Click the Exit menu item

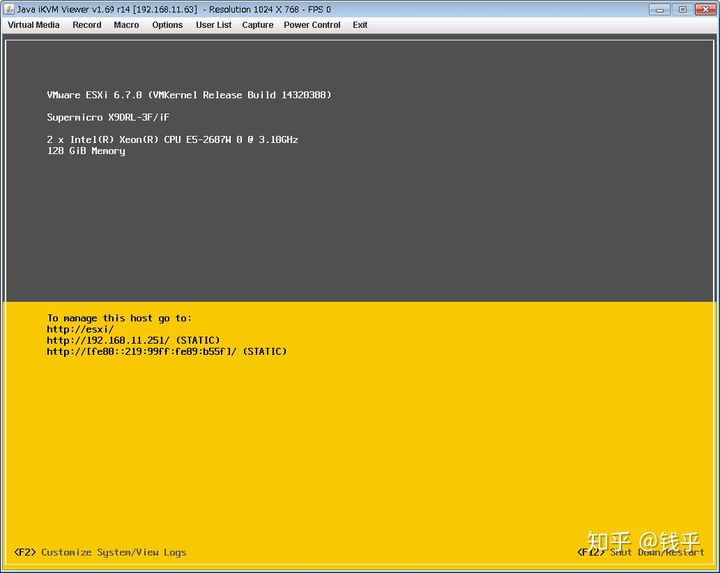(x=360, y=25)
